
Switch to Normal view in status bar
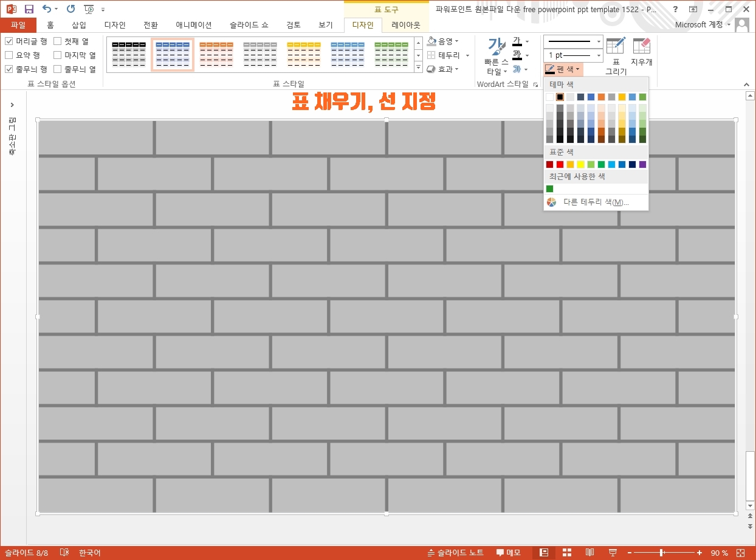pos(544,552)
